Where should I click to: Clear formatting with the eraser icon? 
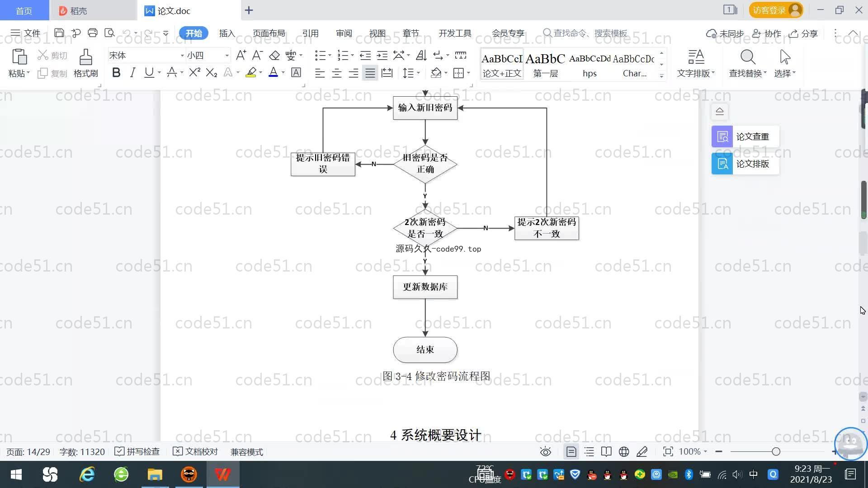(274, 55)
